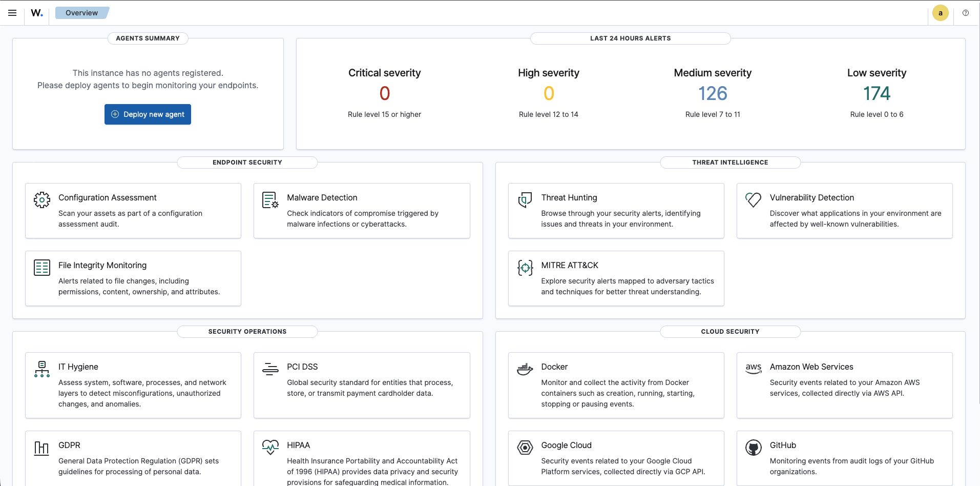
Task: Click the Google Cloud hexagon icon
Action: 525,448
